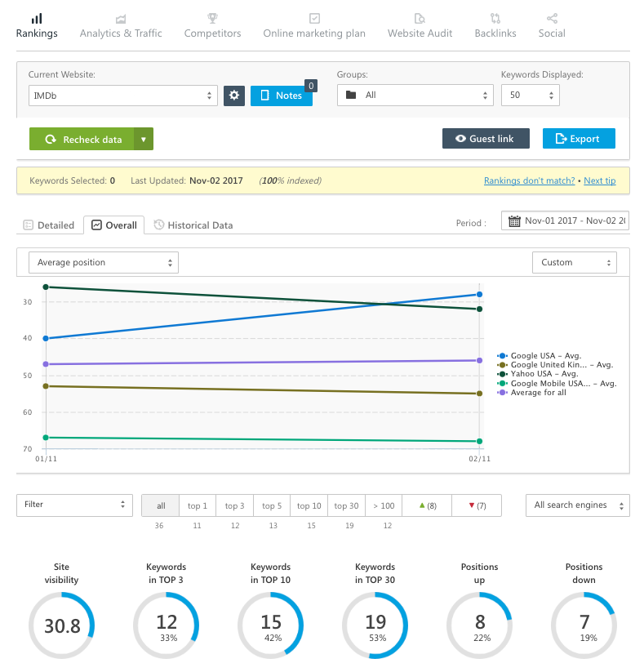Toggle Google USA series in chart legend
This screenshot has width=644, height=672.
coord(544,356)
